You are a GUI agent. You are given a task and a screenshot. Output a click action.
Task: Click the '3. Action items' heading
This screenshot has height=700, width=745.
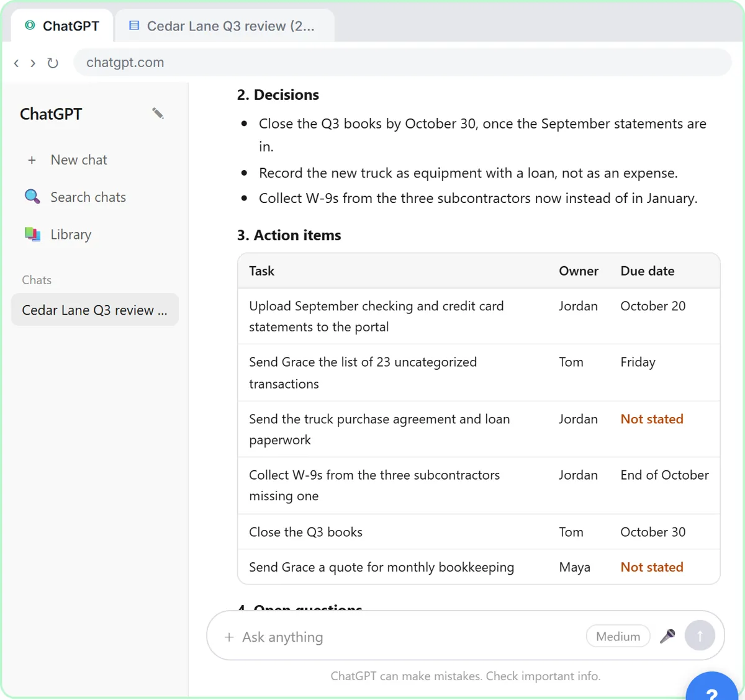pos(289,235)
